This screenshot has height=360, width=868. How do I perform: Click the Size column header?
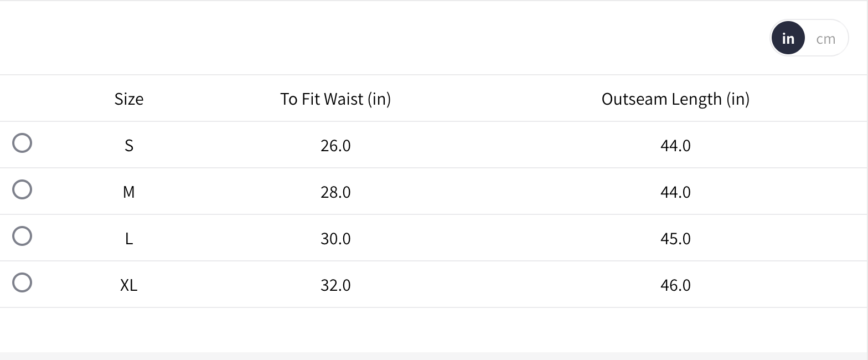pyautogui.click(x=129, y=99)
